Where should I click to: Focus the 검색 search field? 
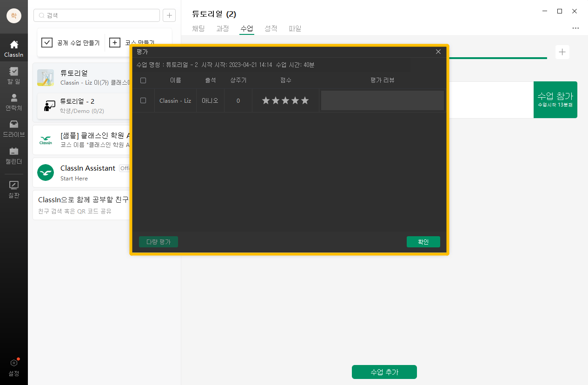pyautogui.click(x=97, y=15)
